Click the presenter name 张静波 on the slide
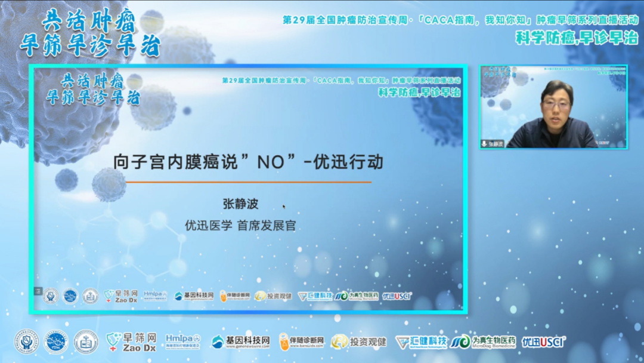This screenshot has height=363, width=644. 241,204
